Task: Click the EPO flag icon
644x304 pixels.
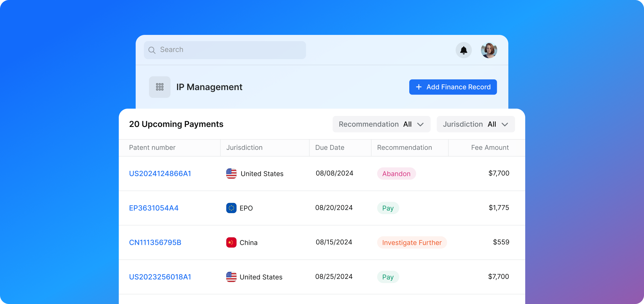Action: 231,208
